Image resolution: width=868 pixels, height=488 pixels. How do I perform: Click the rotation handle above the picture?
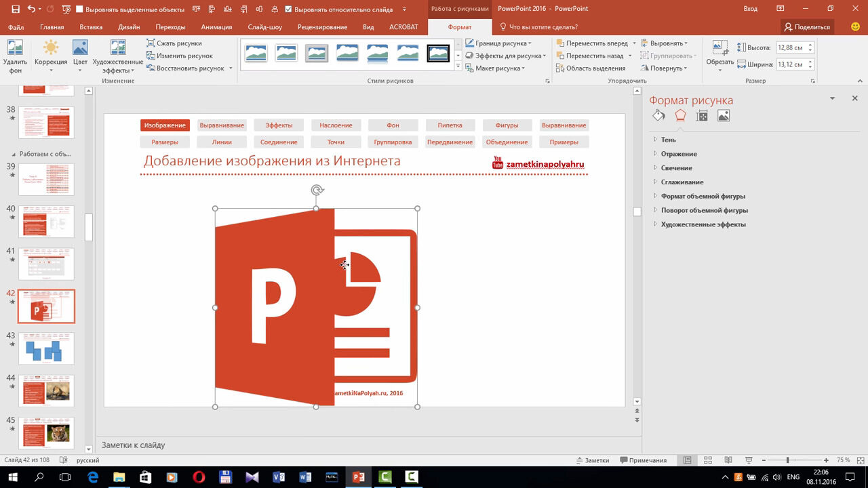click(316, 190)
